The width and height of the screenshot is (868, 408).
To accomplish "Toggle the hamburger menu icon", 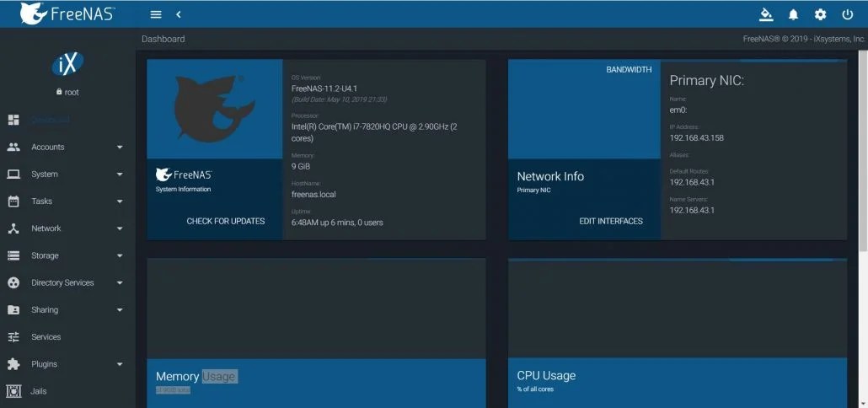I will (156, 14).
